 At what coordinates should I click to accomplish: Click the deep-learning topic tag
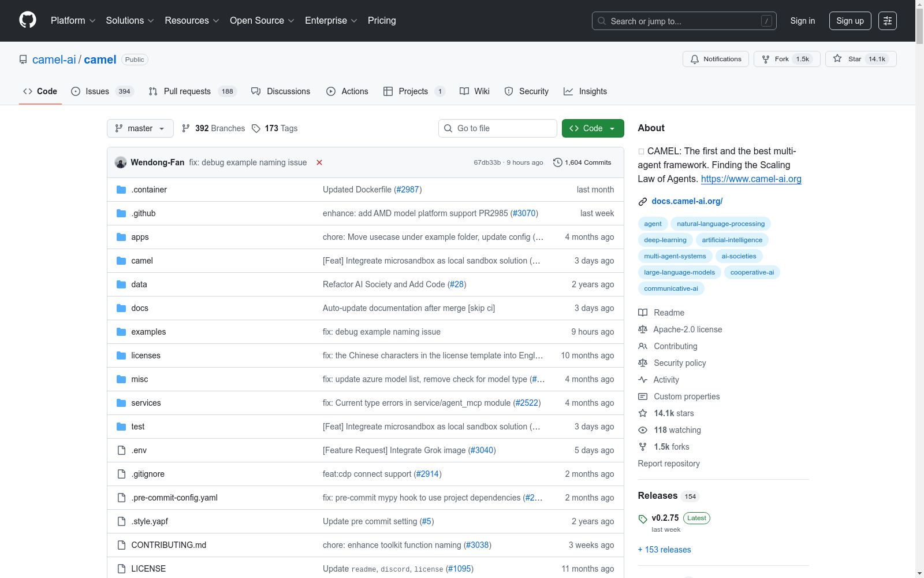665,240
